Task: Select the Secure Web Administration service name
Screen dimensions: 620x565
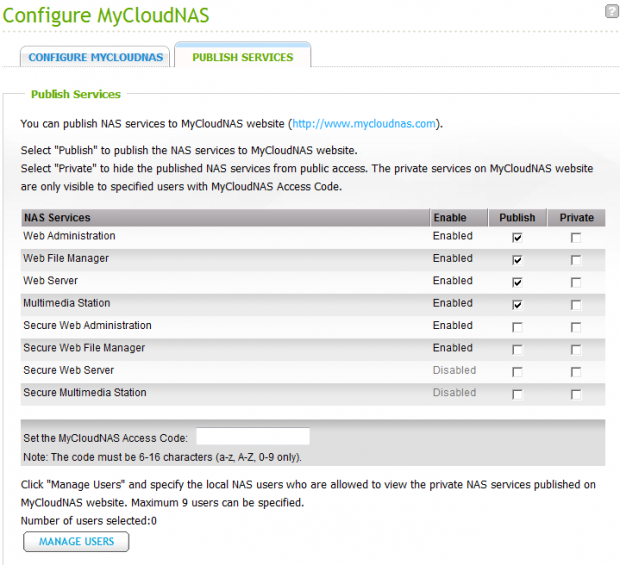Action: tap(87, 325)
